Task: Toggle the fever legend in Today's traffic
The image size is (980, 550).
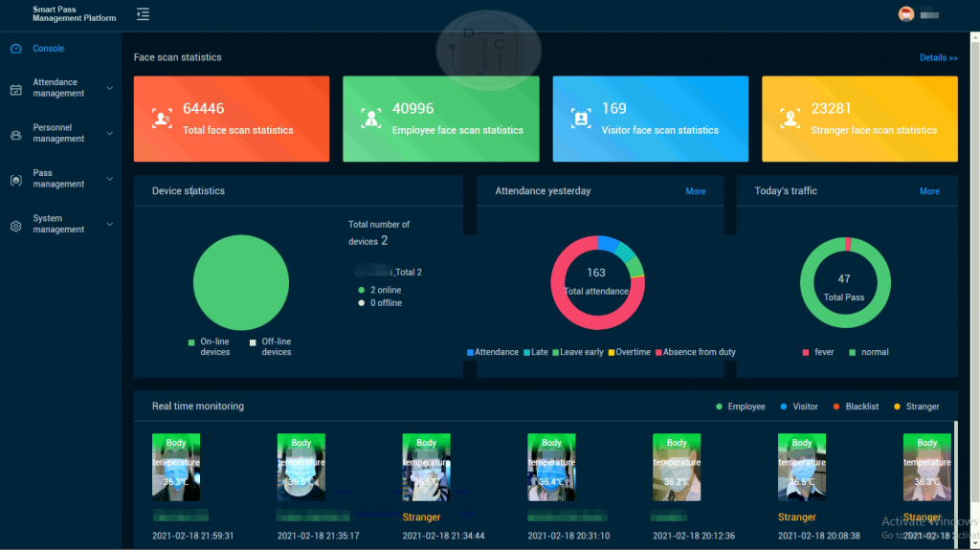Action: point(818,352)
